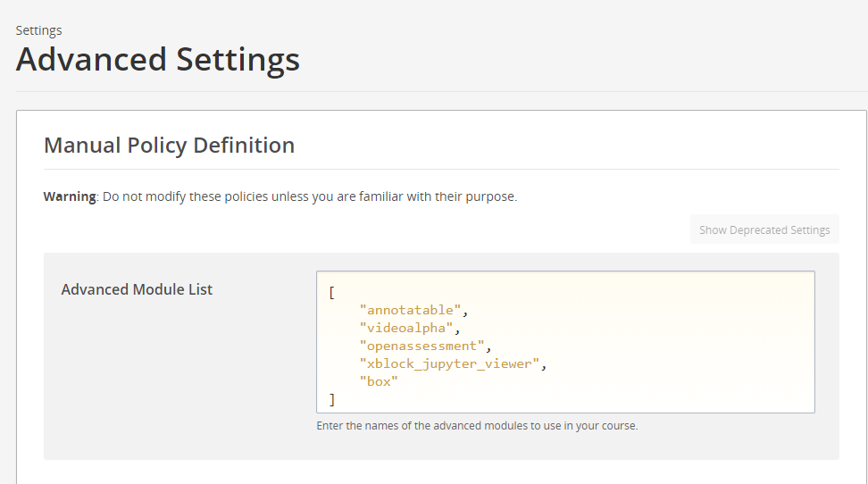
Task: Click the Manual Policy Definition heading
Action: [169, 145]
